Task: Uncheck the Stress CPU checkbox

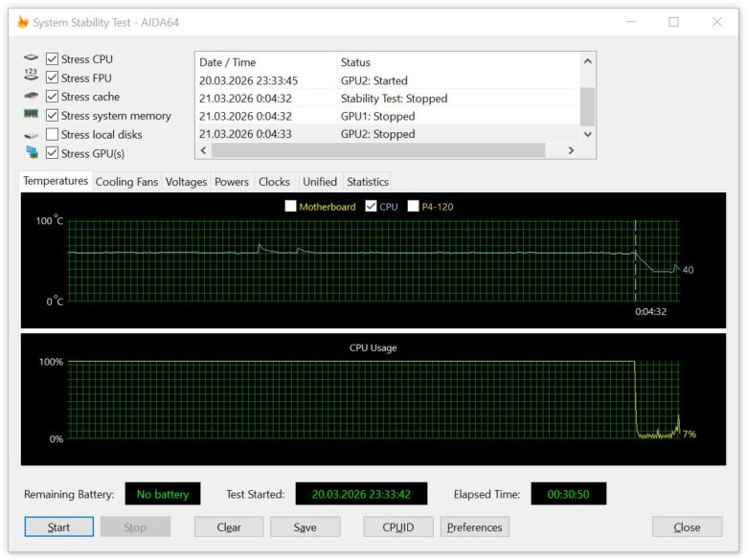Action: [52, 59]
